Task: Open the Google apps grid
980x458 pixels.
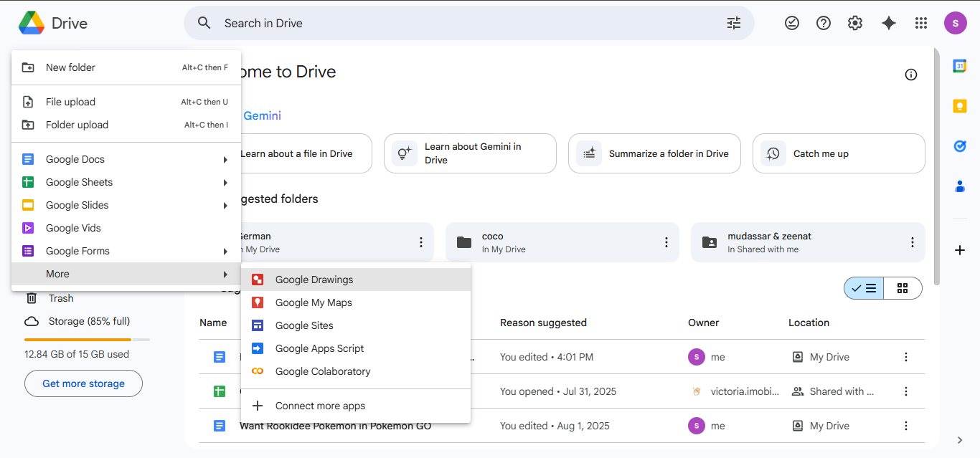Action: click(x=921, y=23)
